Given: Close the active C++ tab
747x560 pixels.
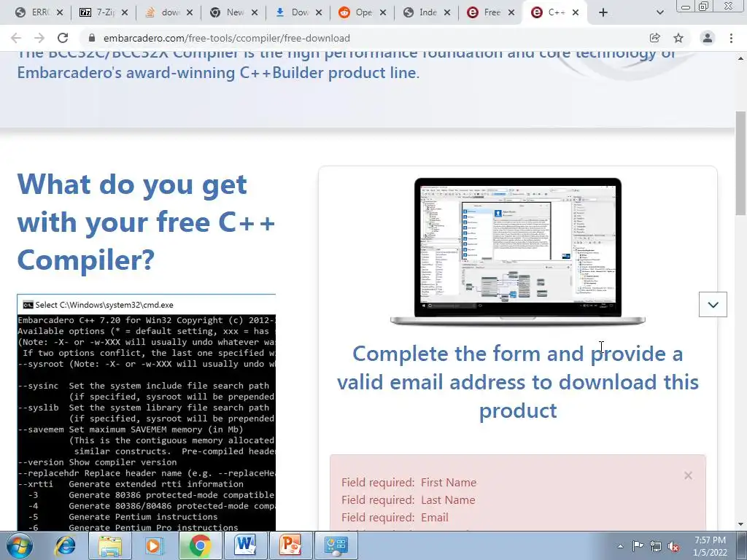Looking at the screenshot, I should tap(576, 12).
